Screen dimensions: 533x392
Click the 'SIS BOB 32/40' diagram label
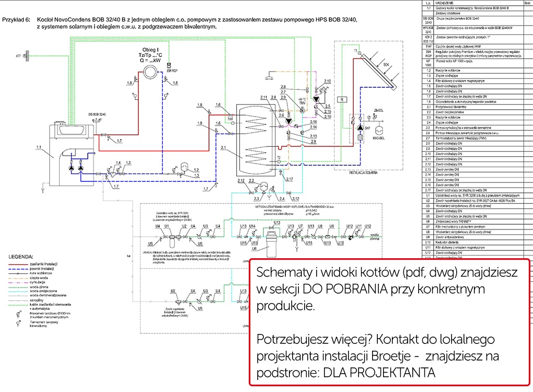point(97,114)
